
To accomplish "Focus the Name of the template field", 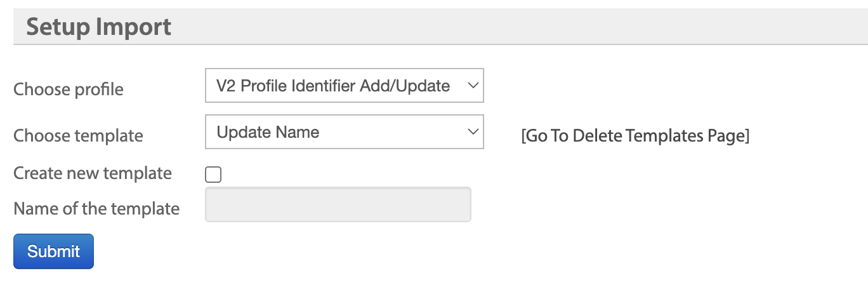I will pos(338,204).
